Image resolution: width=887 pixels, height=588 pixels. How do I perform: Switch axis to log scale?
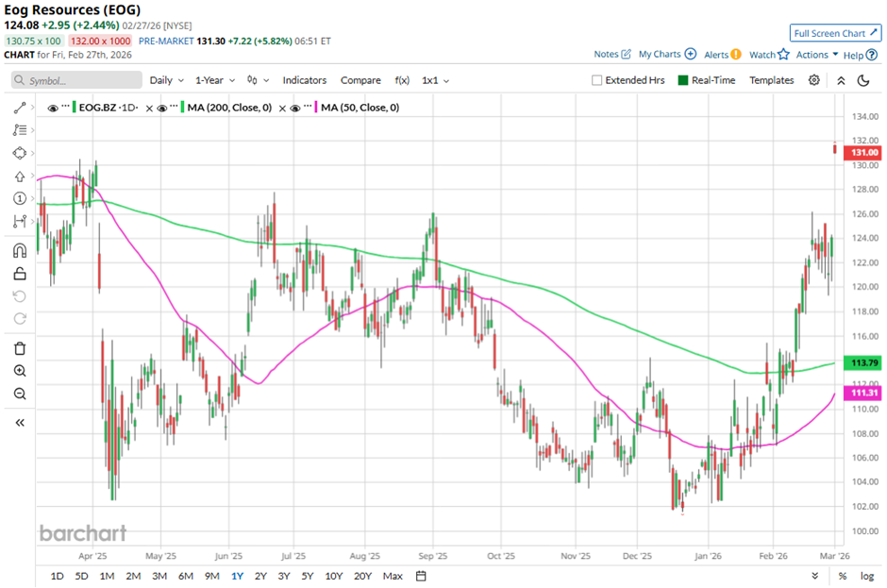(867, 576)
